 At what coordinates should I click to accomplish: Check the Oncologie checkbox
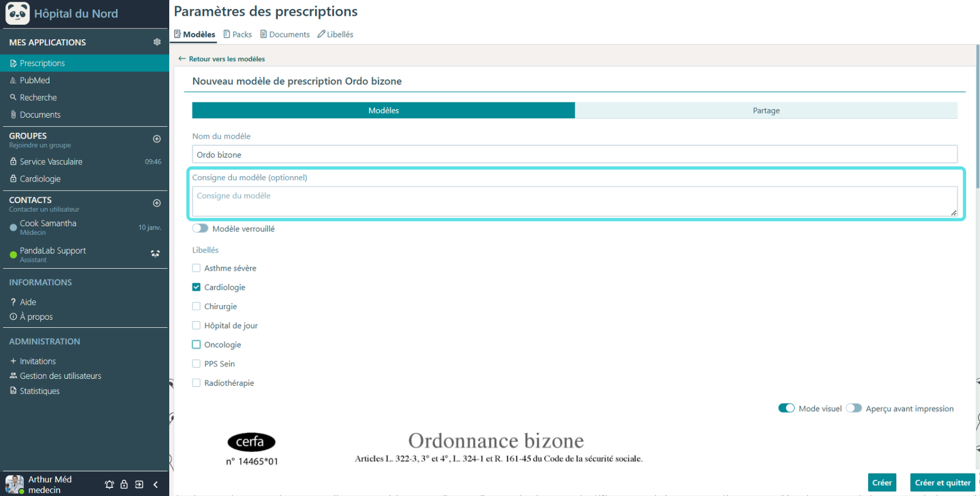tap(196, 344)
